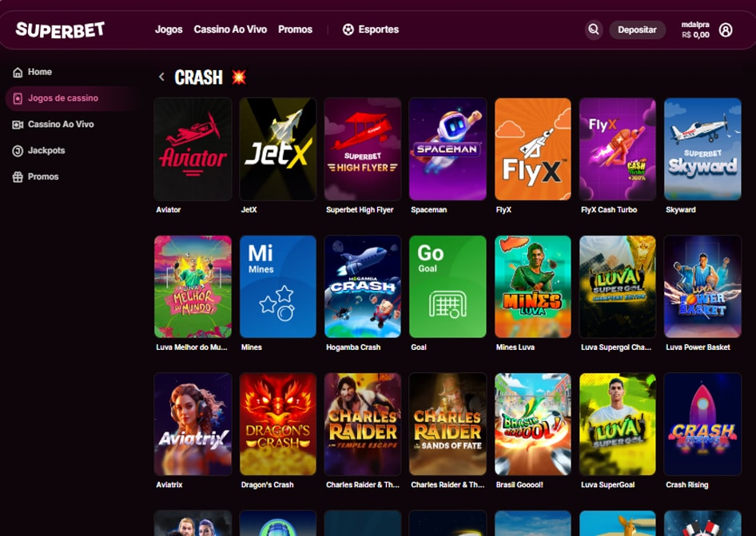Switch to Cassino Ao Vivo in top navigation
Viewport: 756px width, 536px height.
(230, 30)
